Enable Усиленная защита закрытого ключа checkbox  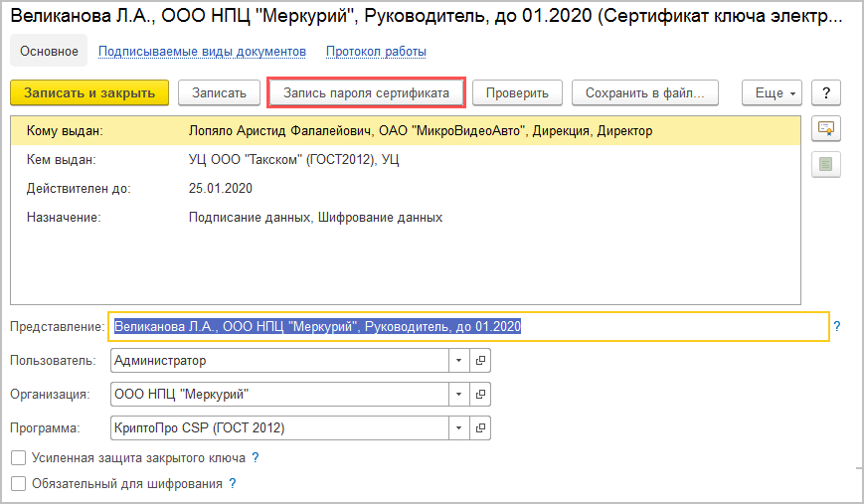pyautogui.click(x=18, y=457)
